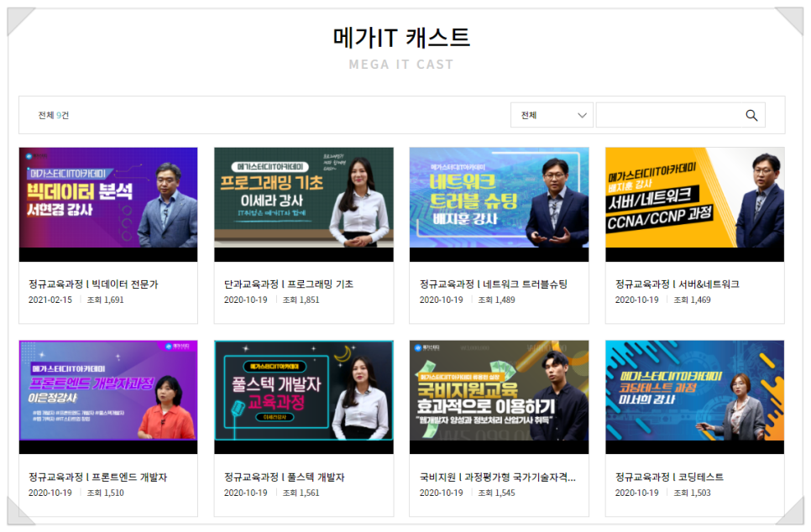Click the view count 조회 1,503

pyautogui.click(x=692, y=493)
